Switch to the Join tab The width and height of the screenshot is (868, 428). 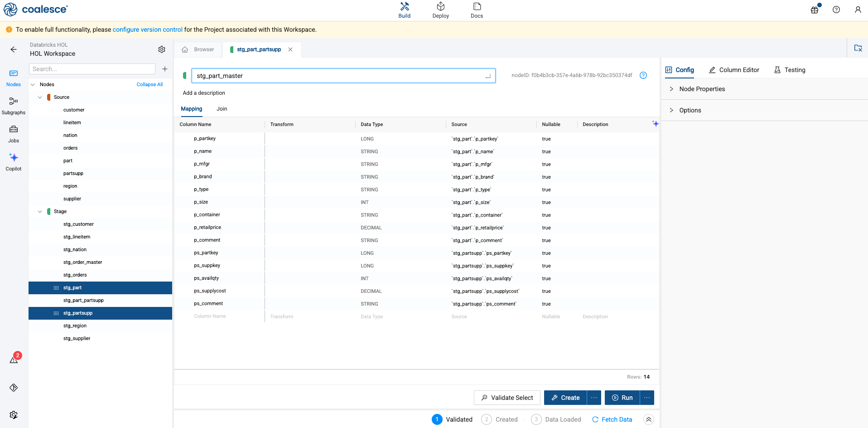coord(222,109)
